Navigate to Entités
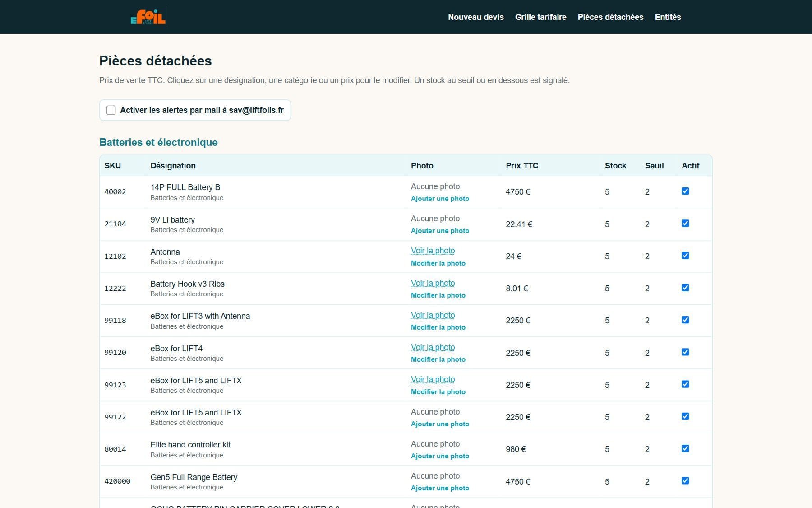The width and height of the screenshot is (812, 508). [668, 17]
